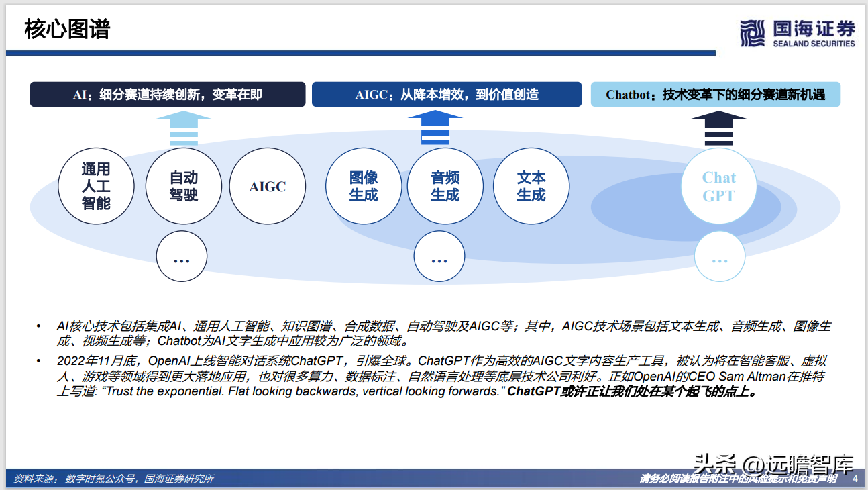This screenshot has width=868, height=490.
Task: Click the bullet starting 'AI核心技术包括集成AI'
Action: coord(443,334)
